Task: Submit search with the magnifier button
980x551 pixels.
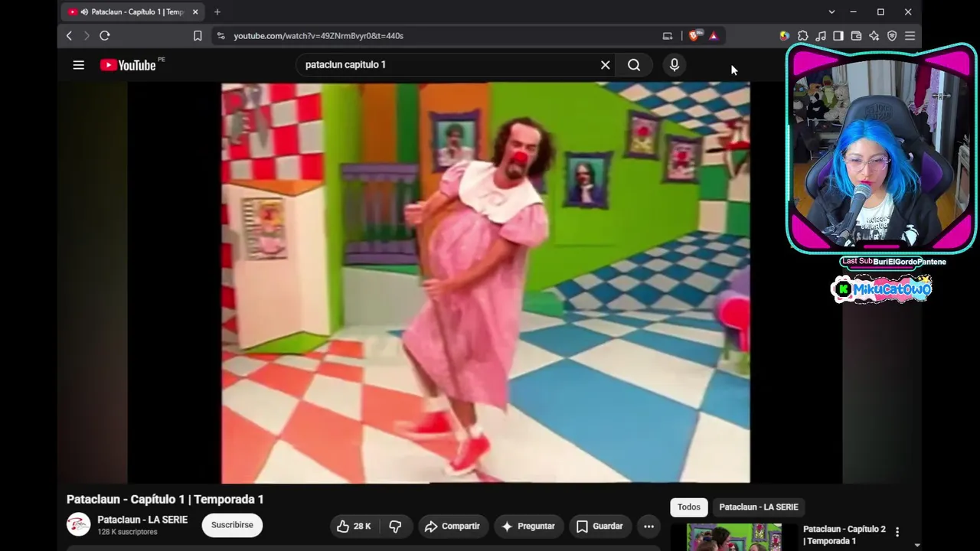Action: (x=634, y=65)
